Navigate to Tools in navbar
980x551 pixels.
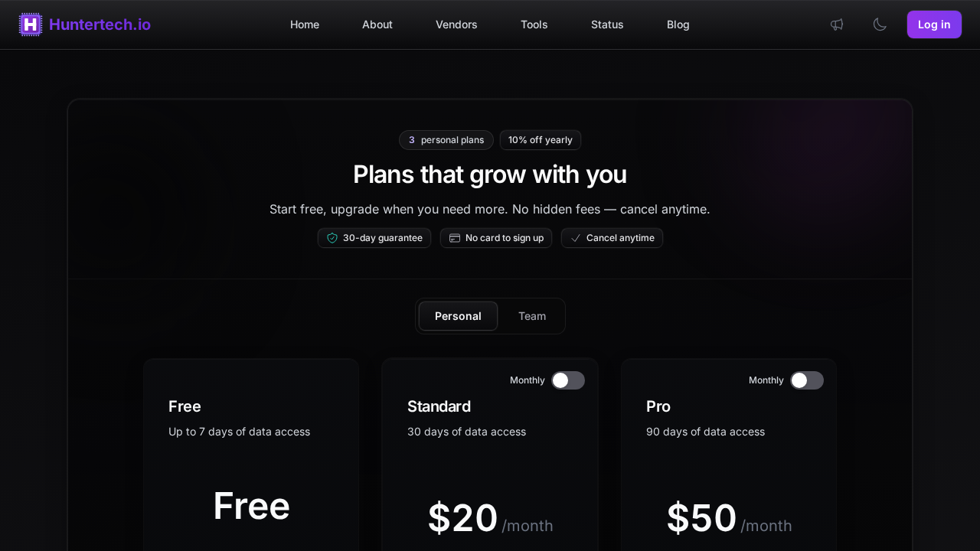pos(534,24)
